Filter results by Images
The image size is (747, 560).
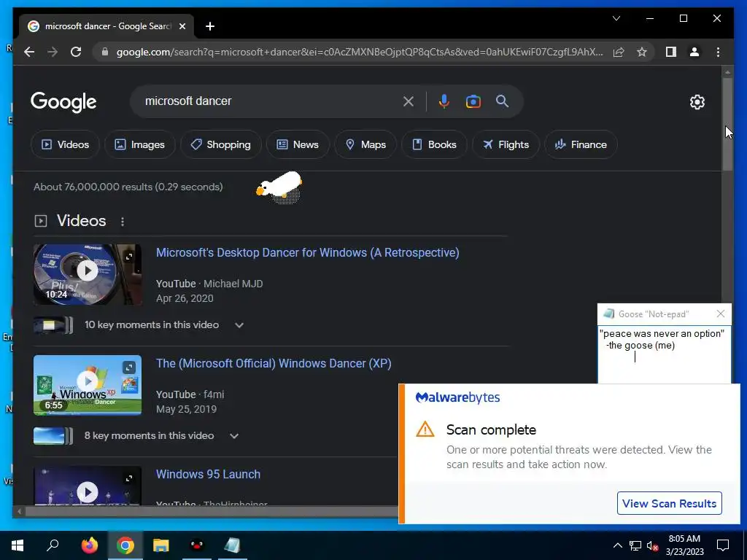(x=140, y=144)
